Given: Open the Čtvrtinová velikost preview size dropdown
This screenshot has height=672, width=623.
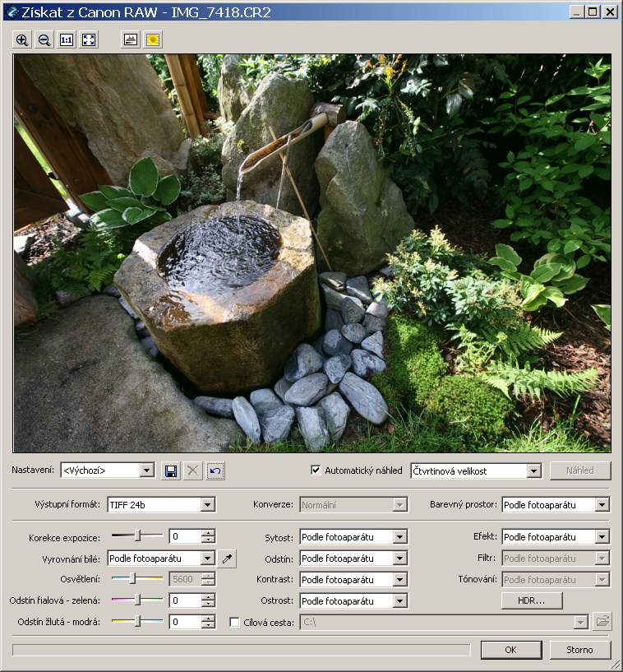Looking at the screenshot, I should [533, 471].
